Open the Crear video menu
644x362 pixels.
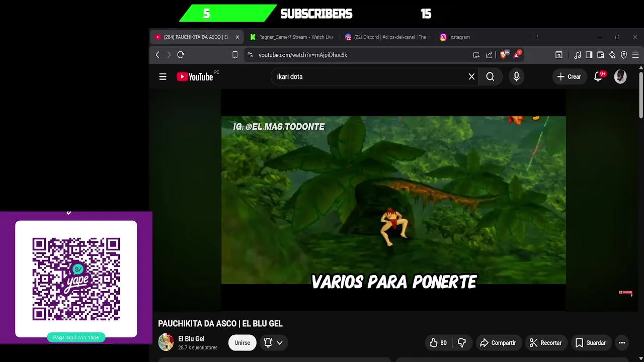[x=569, y=77]
